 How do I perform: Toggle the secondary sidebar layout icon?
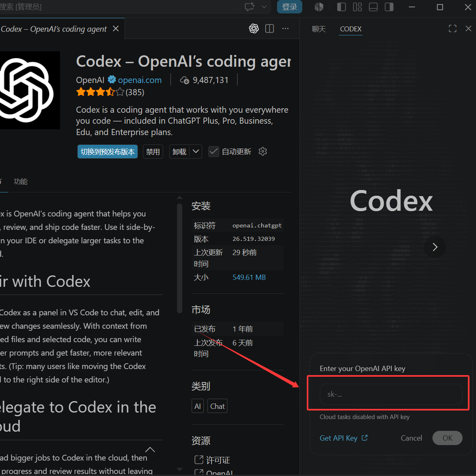coord(389,7)
